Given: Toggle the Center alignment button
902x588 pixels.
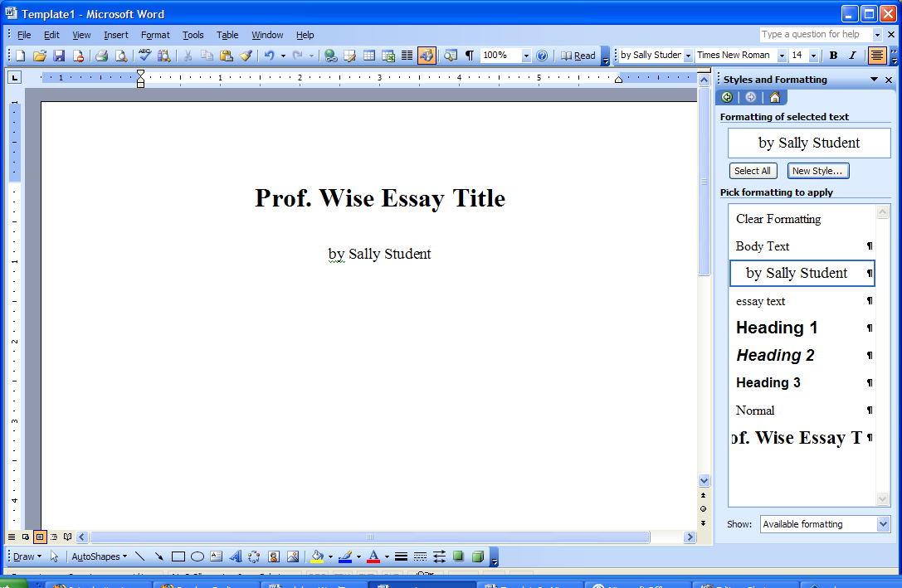Looking at the screenshot, I should coord(876,56).
